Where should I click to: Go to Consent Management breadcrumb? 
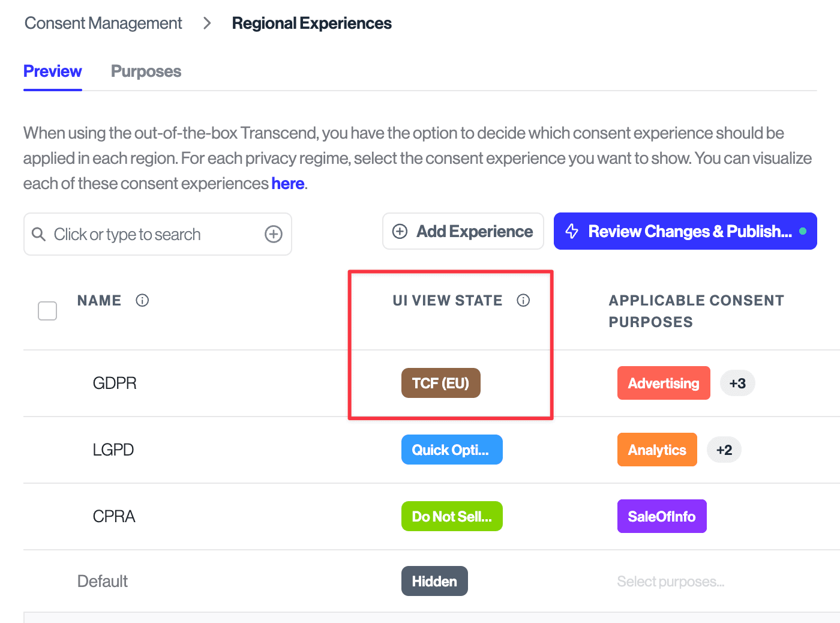(x=103, y=23)
